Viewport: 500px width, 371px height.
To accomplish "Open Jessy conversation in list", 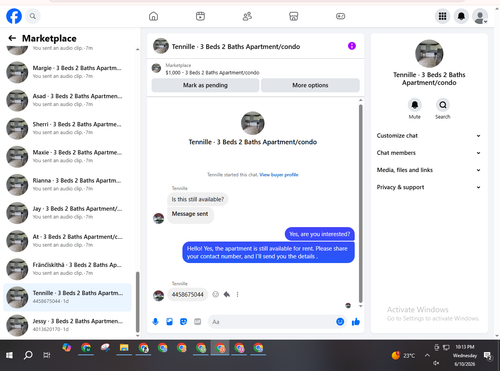I will point(67,325).
